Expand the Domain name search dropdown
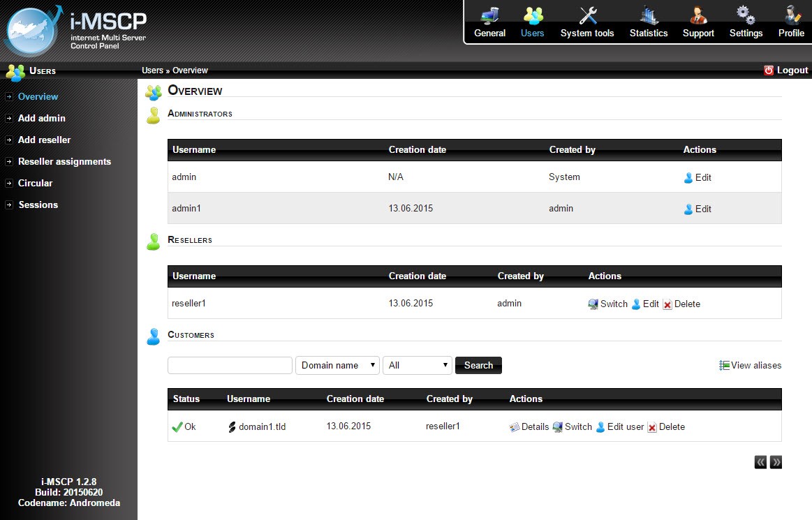 click(338, 366)
